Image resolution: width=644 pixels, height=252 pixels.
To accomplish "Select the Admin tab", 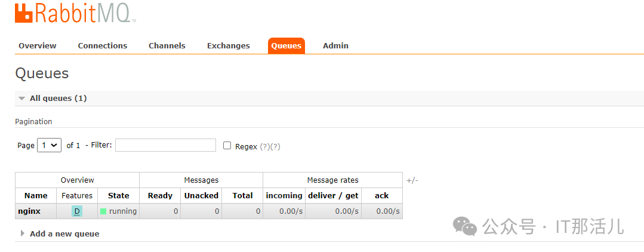I will pos(335,46).
